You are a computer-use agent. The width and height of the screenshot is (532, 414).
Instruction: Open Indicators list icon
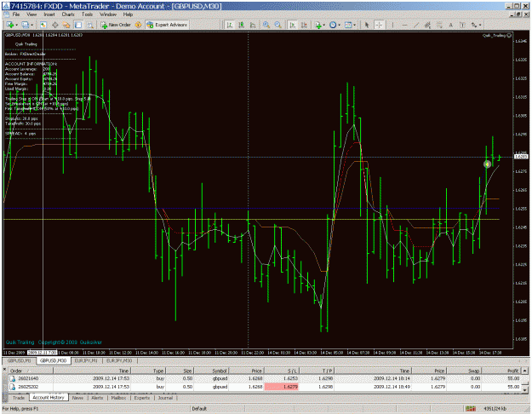(x=317, y=25)
